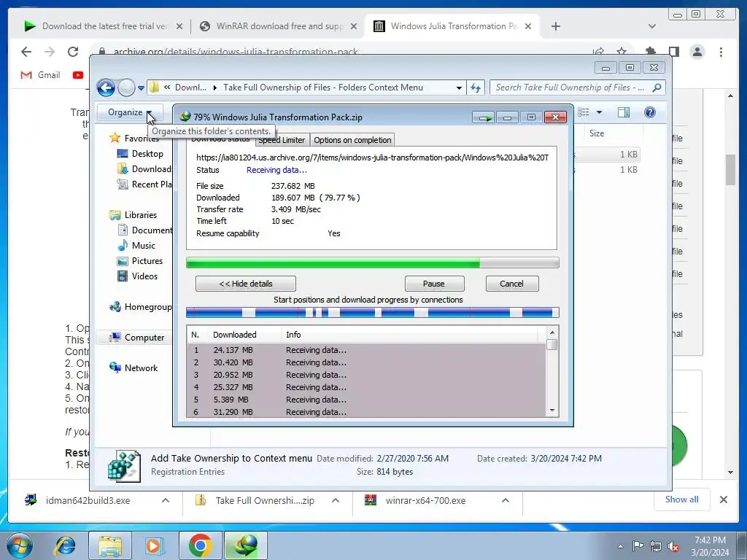The width and height of the screenshot is (747, 560).
Task: Select connection row 1 with 24.137 MB
Action: click(366, 350)
